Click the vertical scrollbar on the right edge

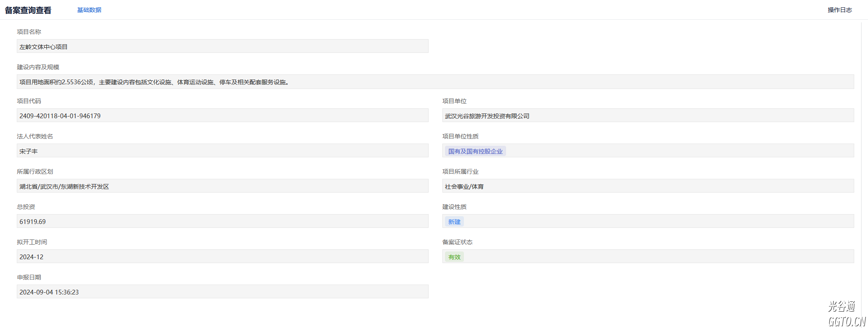pyautogui.click(x=861, y=163)
